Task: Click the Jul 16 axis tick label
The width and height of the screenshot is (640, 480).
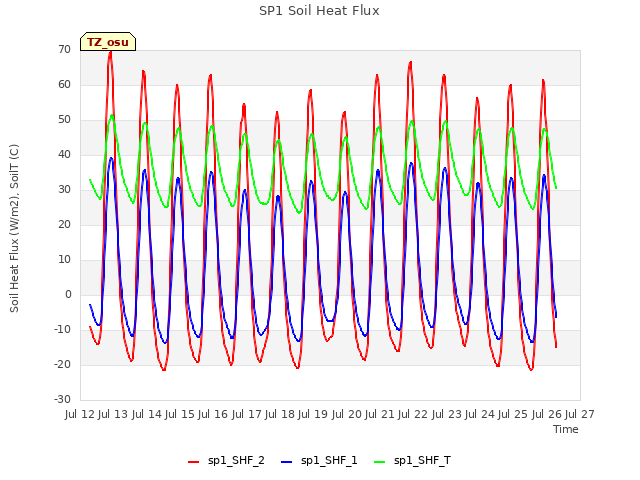Action: [213, 414]
